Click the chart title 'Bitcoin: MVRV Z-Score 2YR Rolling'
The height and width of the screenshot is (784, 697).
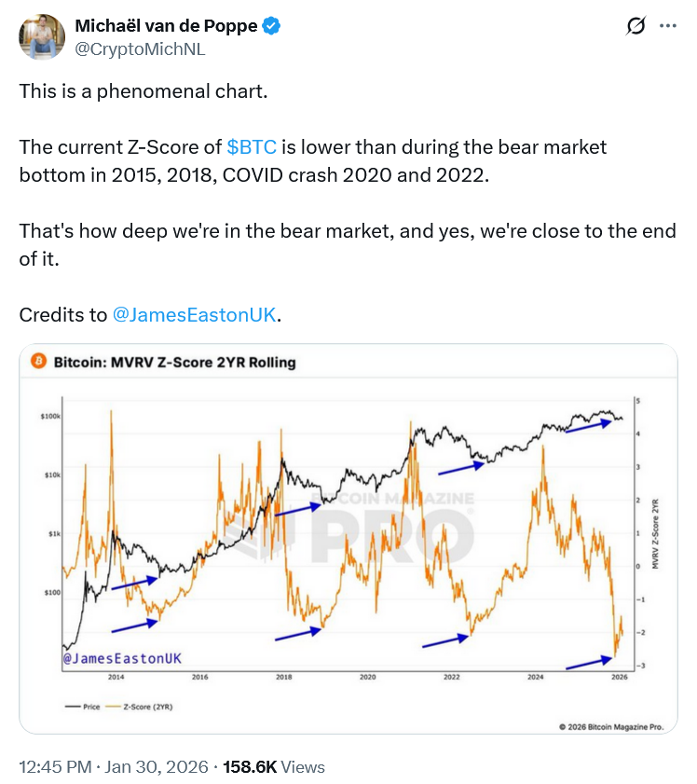point(175,362)
